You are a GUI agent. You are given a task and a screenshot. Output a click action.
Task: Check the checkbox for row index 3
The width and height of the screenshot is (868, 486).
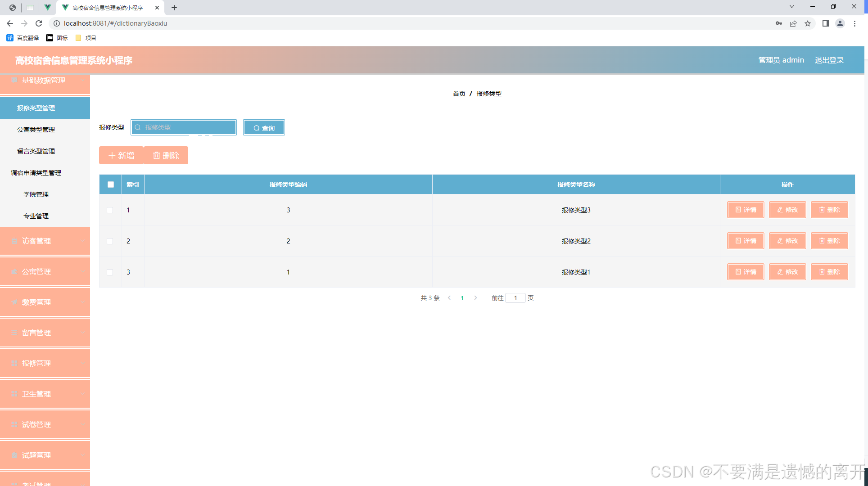tap(110, 272)
